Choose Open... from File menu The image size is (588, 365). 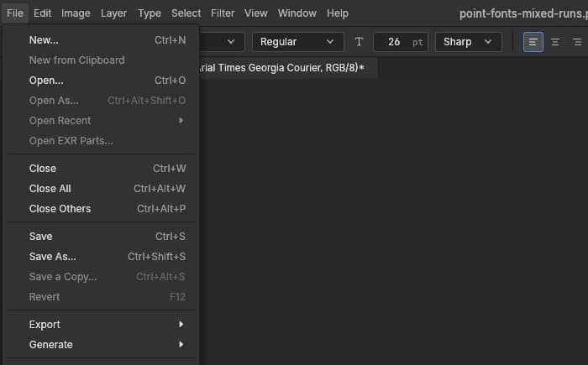click(101, 81)
